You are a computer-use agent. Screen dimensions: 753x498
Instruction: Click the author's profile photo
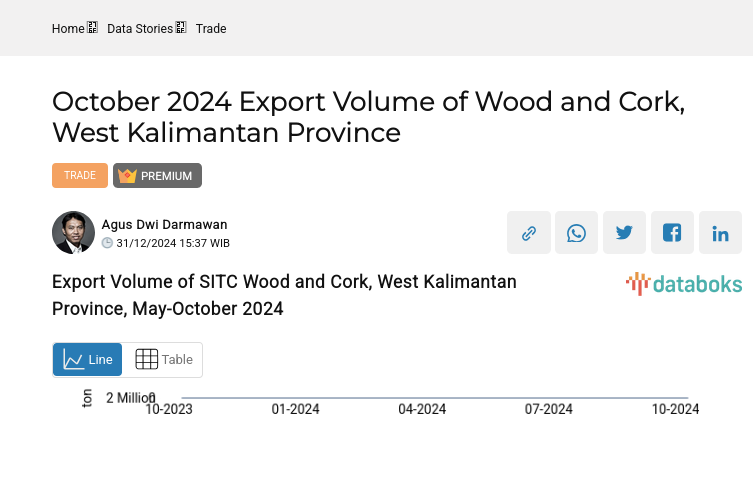pos(73,233)
